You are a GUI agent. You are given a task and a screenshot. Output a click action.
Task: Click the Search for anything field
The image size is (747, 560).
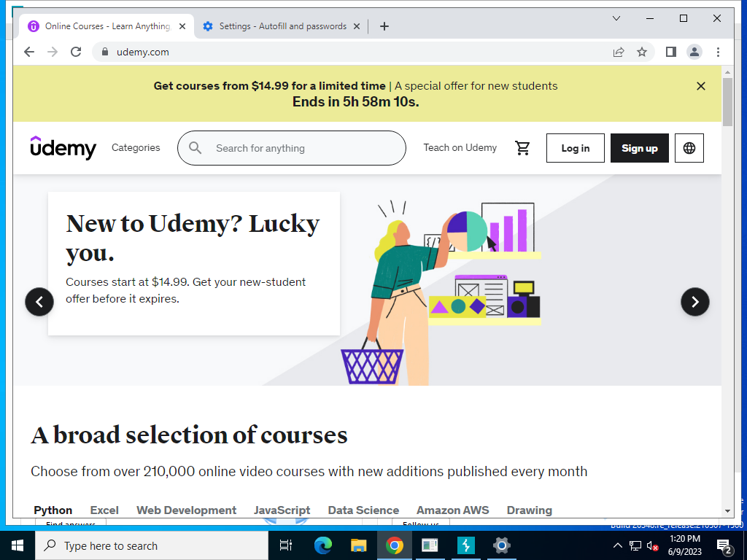(292, 148)
